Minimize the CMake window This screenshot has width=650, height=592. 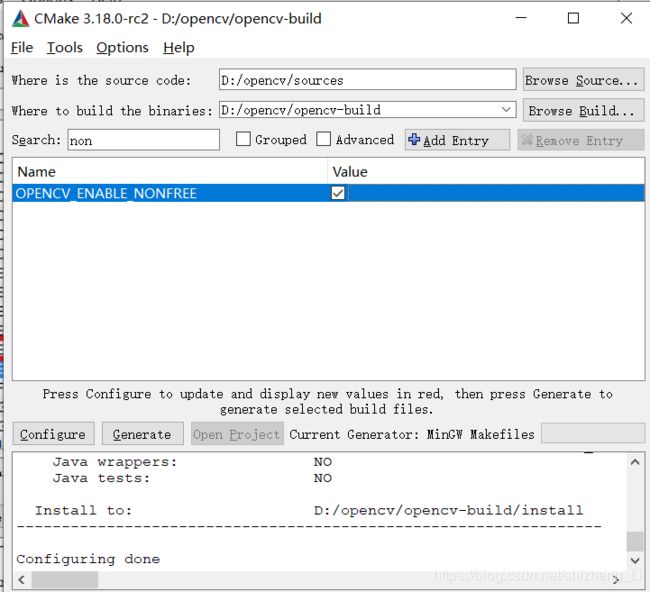click(521, 18)
